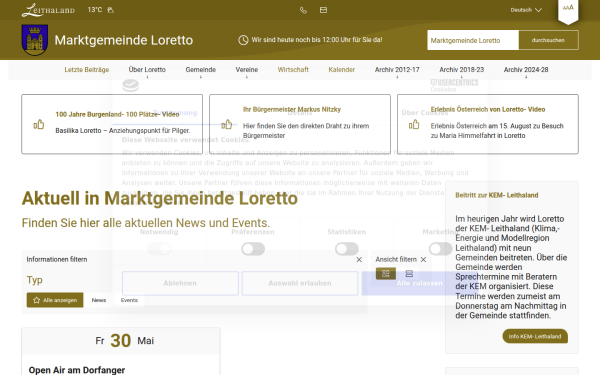Click the Info KEM-Leithaland button
Viewport: 600px width, 375px height.
point(535,336)
